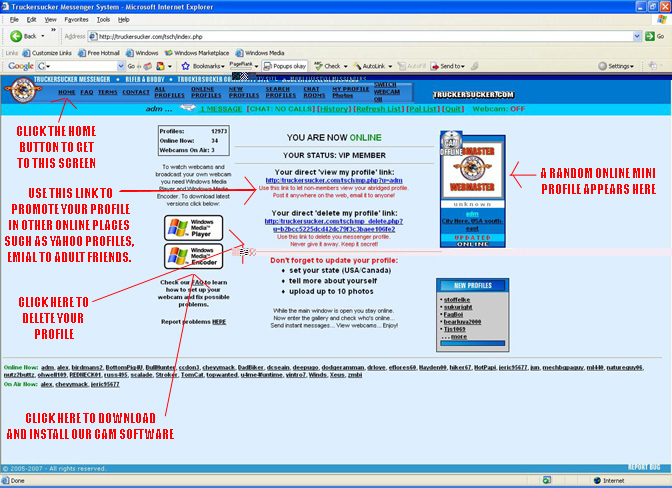
Task: Open CHAT ROOMS nav link
Action: 314,92
